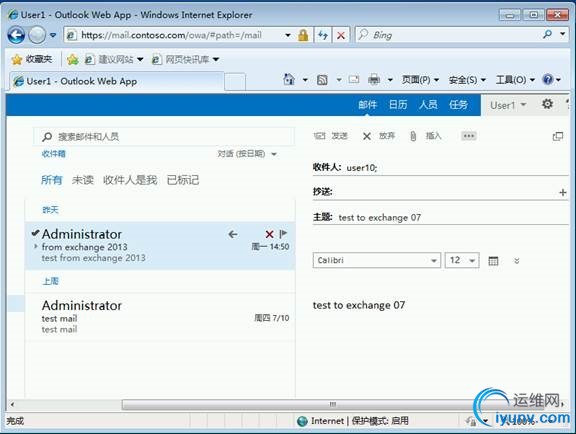This screenshot has width=576, height=434.
Task: Click the printer icon
Action: (374, 80)
